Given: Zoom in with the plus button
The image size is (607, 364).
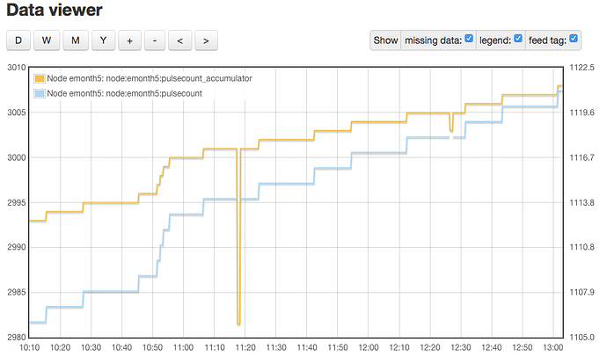Looking at the screenshot, I should 129,40.
